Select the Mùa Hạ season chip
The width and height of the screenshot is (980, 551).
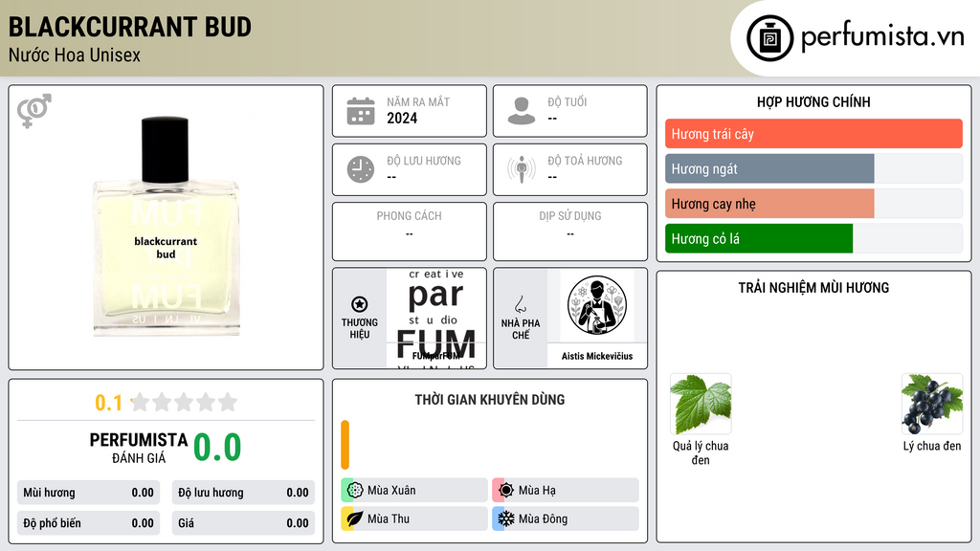coord(566,490)
